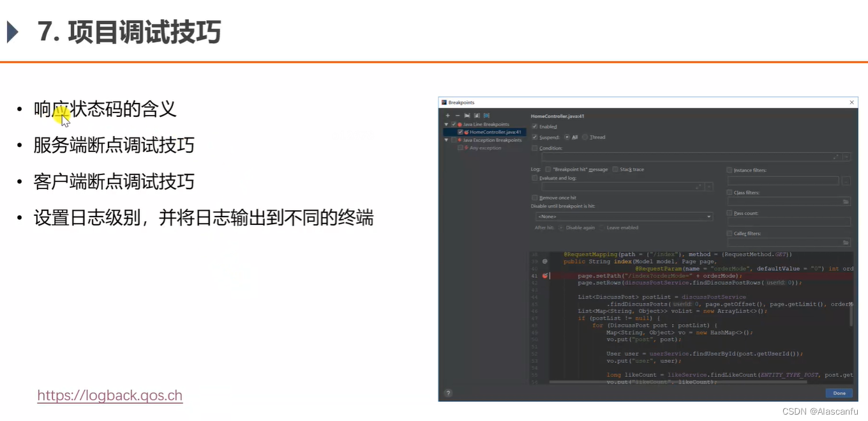Click the group by file icon
The height and width of the screenshot is (421, 868).
[477, 116]
